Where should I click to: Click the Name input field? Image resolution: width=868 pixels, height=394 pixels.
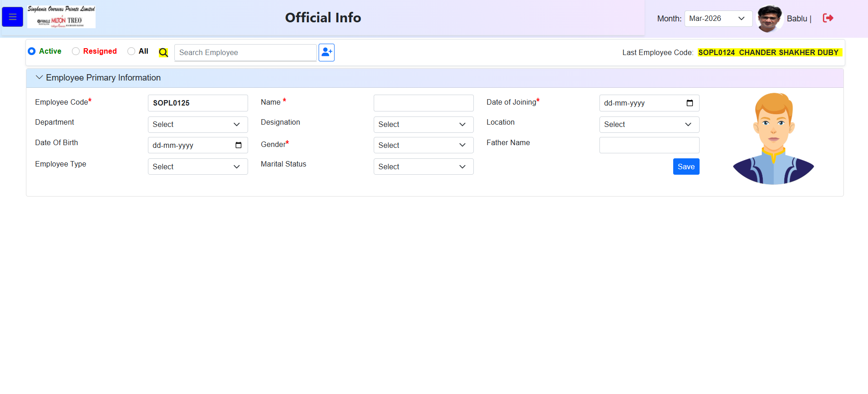click(x=423, y=103)
